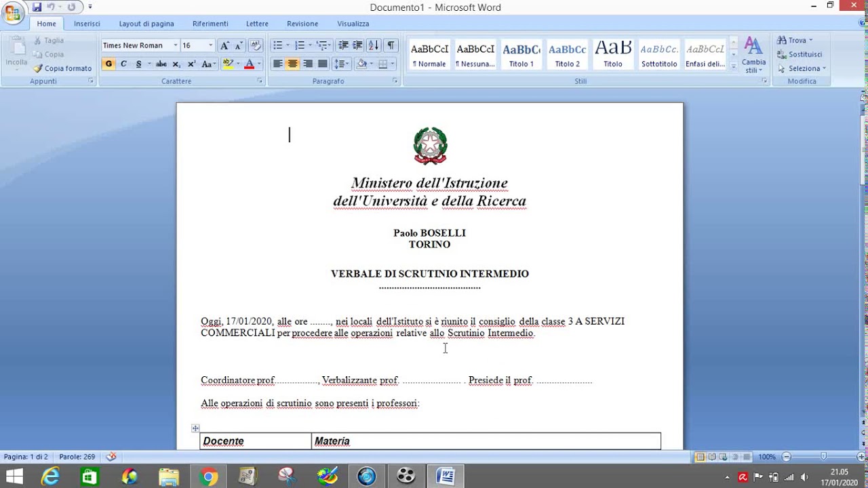Zoom out with the minus button
Viewport: 868px width, 488px height.
coord(787,457)
